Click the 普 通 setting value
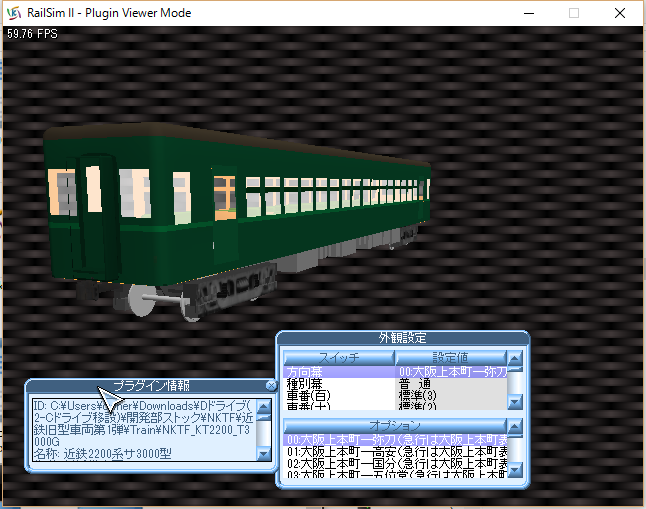This screenshot has width=646, height=509. click(414, 384)
